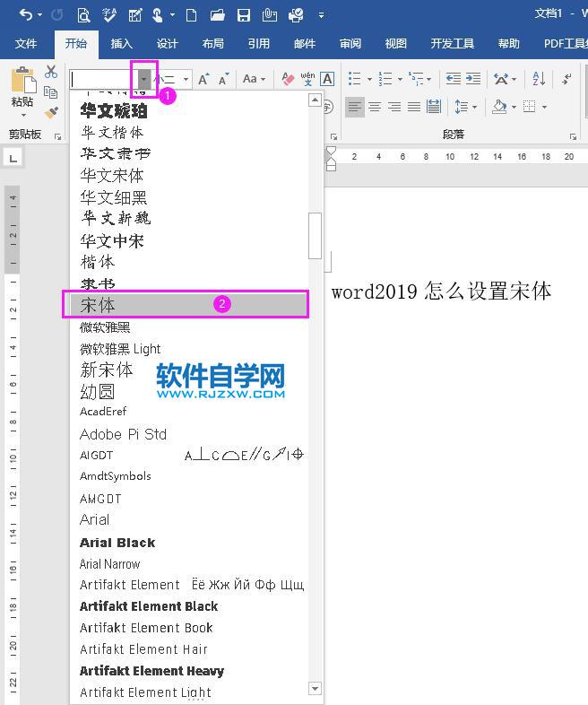Image resolution: width=588 pixels, height=705 pixels.
Task: Click the font list scrollbar thumb
Action: [316, 236]
